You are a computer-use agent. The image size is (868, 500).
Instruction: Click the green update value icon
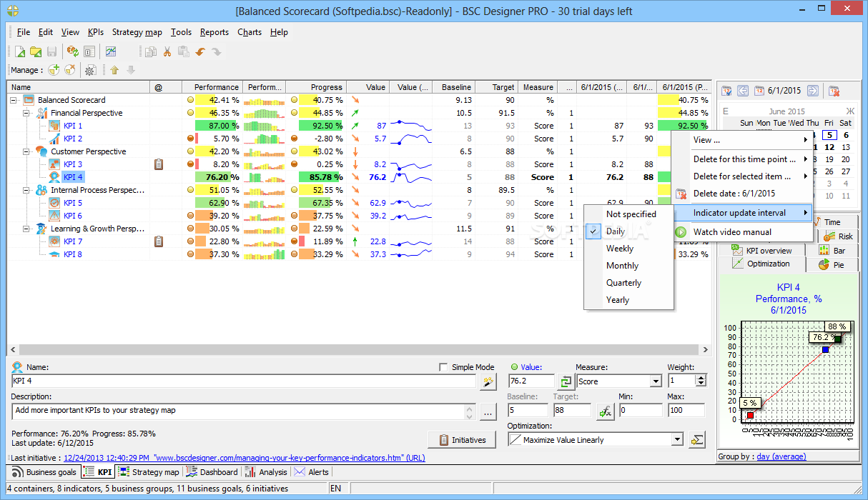566,382
